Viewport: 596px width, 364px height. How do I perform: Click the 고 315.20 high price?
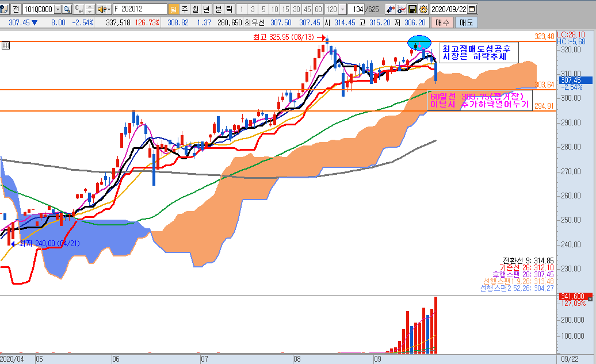tap(375, 23)
